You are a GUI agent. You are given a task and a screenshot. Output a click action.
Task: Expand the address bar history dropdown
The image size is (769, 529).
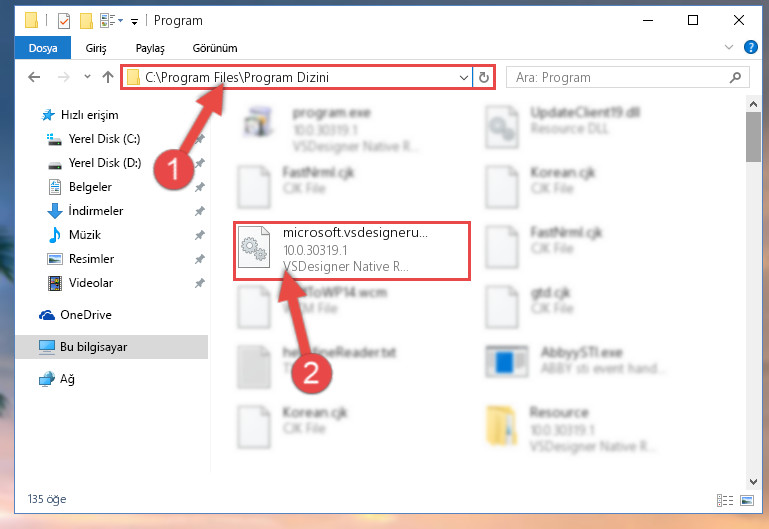pos(463,77)
